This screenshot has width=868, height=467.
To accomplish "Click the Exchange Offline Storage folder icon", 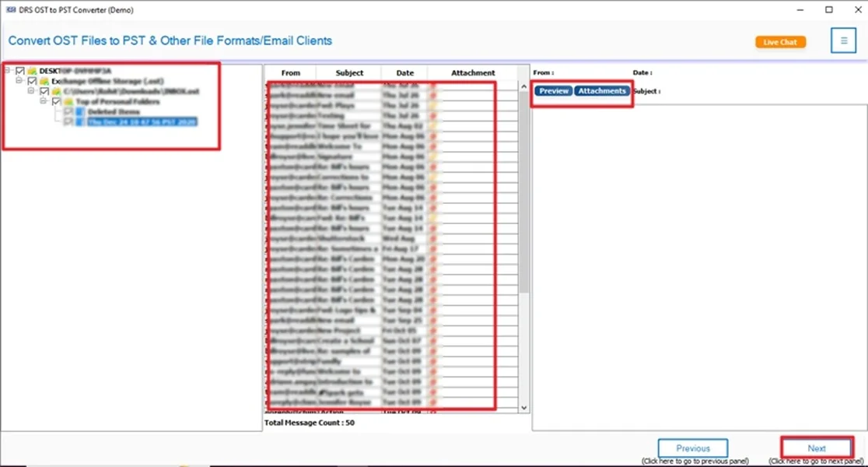I will tap(44, 81).
